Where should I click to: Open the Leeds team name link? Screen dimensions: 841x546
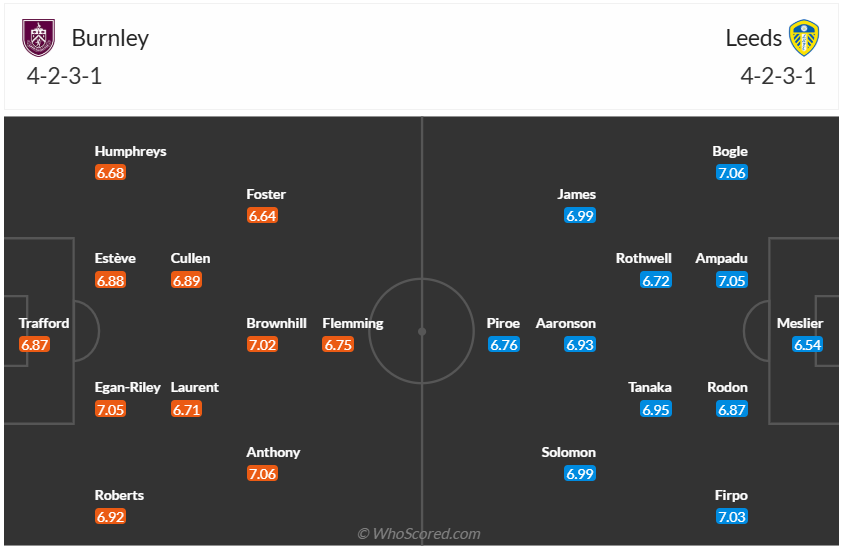point(753,38)
